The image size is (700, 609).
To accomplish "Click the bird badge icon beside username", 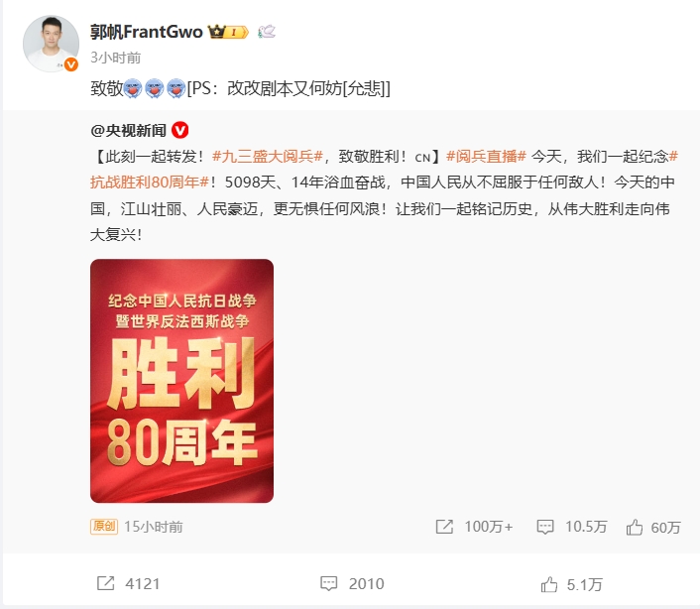I will [x=267, y=32].
